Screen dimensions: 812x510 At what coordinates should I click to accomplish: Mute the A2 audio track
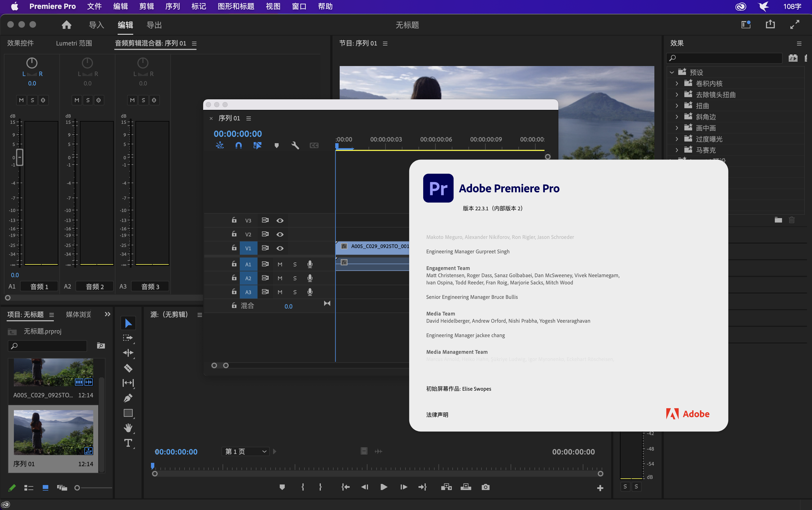[279, 278]
